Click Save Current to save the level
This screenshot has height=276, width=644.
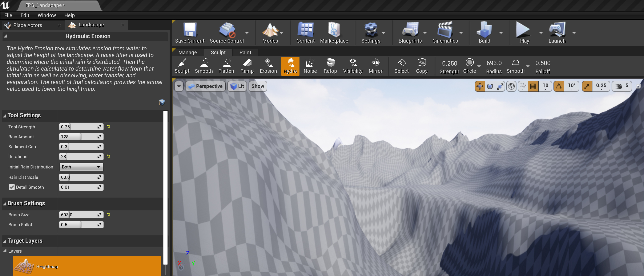[189, 32]
